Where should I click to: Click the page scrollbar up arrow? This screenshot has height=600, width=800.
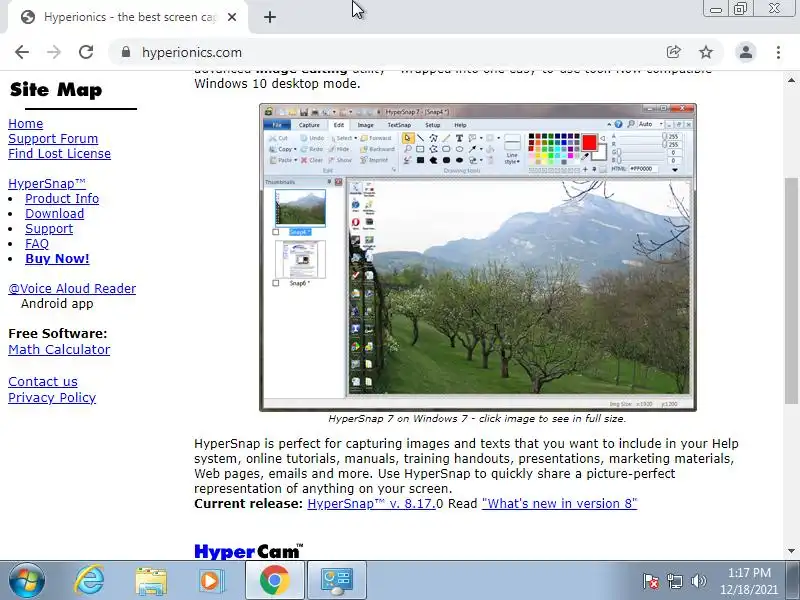click(x=791, y=80)
